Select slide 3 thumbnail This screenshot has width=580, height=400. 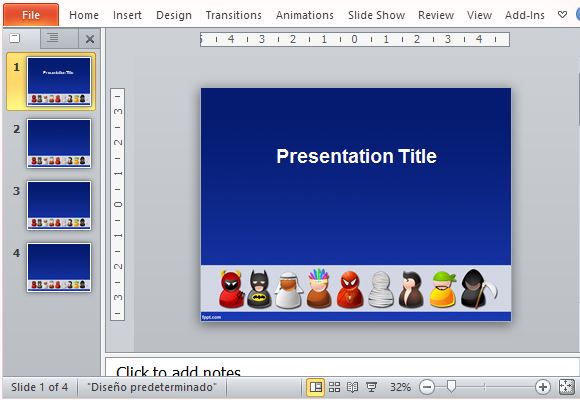click(x=59, y=205)
